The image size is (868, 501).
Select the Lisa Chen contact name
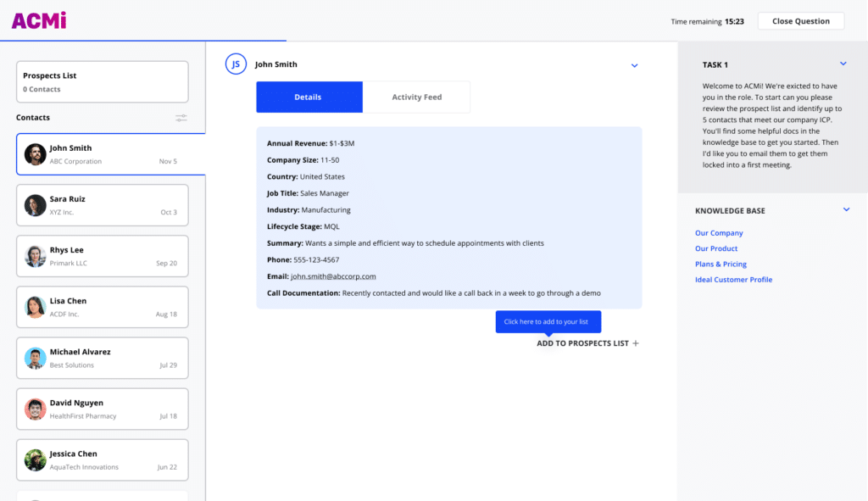click(68, 301)
